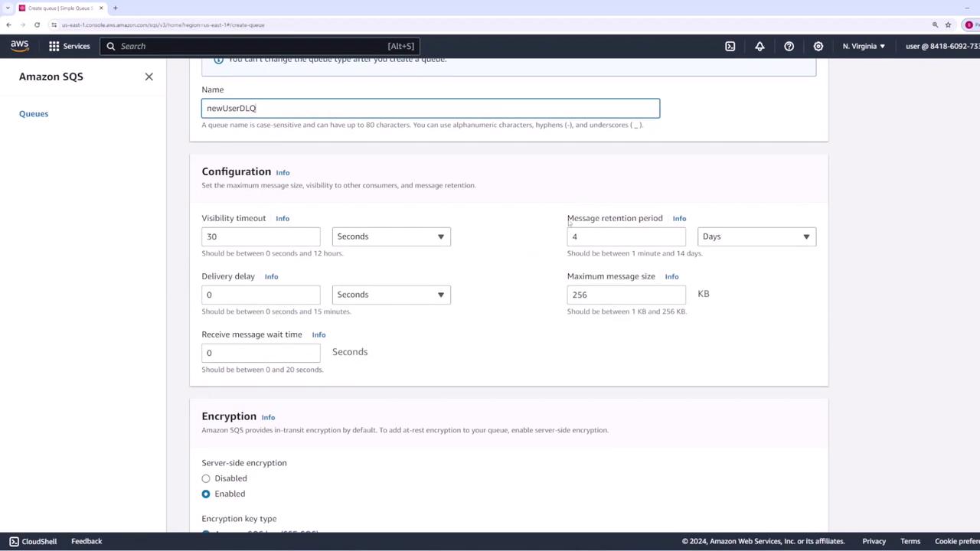Open CloudShell from the footer
The image size is (980, 551).
point(33,541)
